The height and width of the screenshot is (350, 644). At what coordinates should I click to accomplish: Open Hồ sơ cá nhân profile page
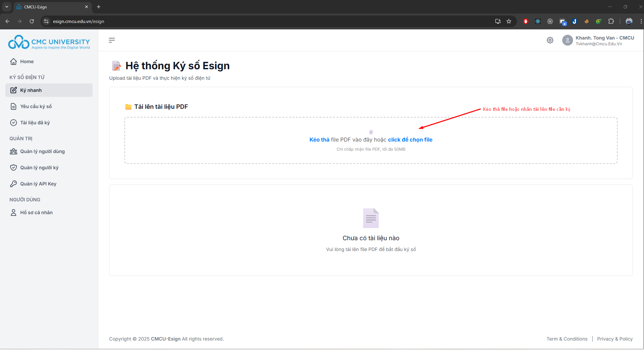pos(36,212)
